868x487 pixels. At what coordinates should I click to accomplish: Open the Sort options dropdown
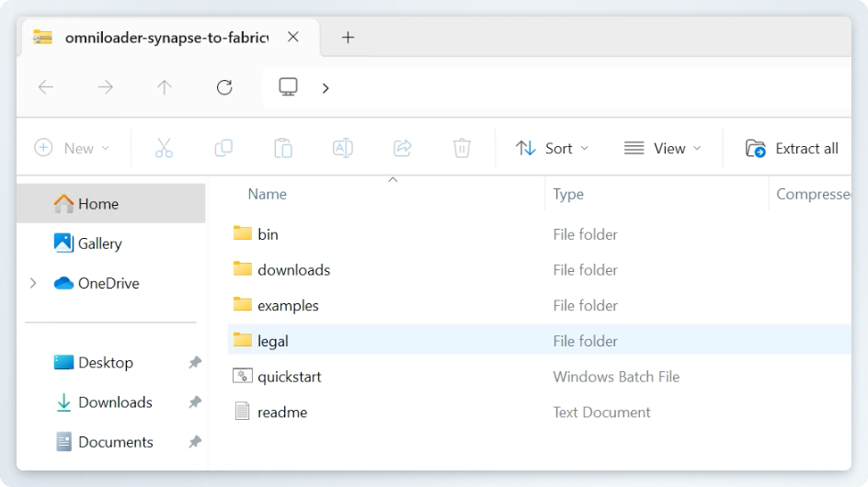point(552,148)
